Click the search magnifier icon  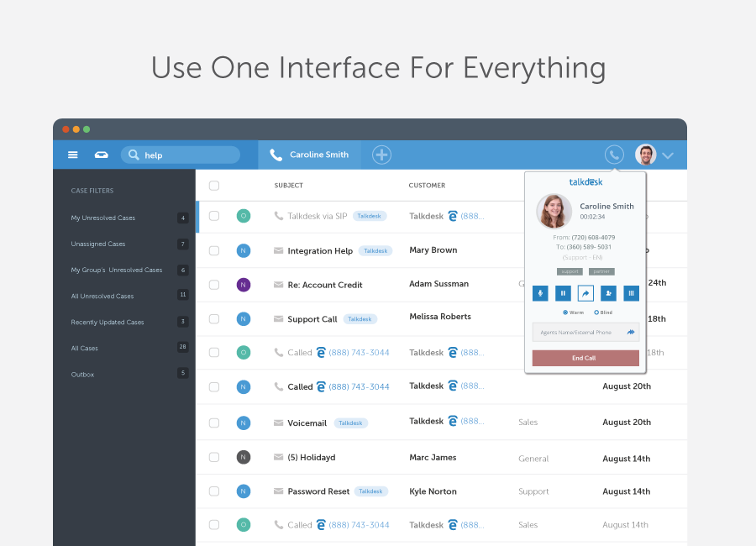[x=134, y=155]
